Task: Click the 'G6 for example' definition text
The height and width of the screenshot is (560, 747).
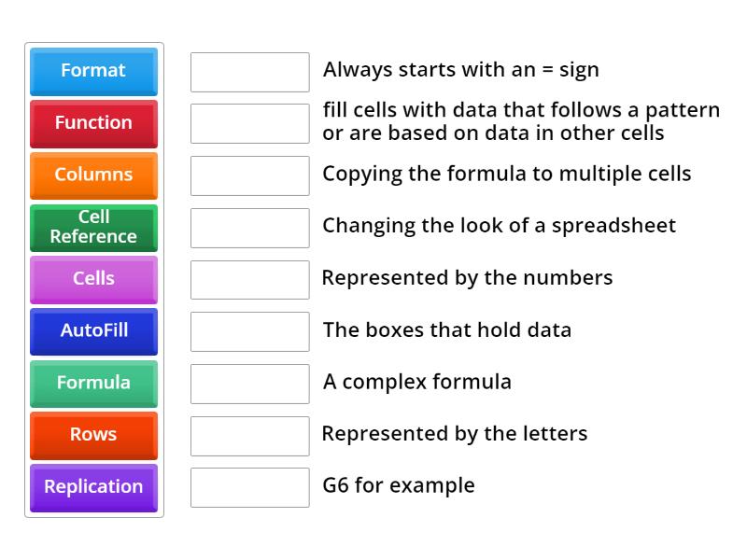Action: [399, 485]
